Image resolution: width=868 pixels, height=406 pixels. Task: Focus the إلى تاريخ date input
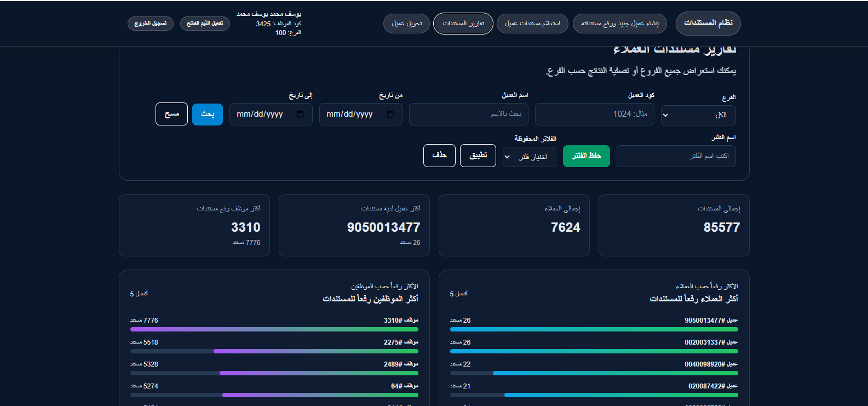[x=271, y=114]
